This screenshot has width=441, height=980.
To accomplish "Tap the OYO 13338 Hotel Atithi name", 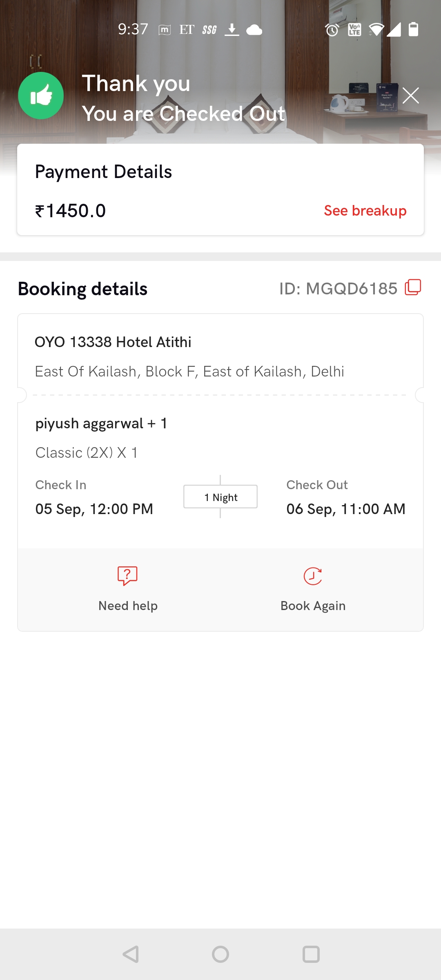I will [x=113, y=342].
